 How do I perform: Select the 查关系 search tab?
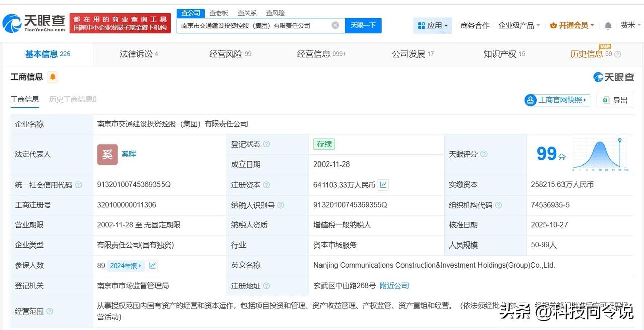(247, 13)
